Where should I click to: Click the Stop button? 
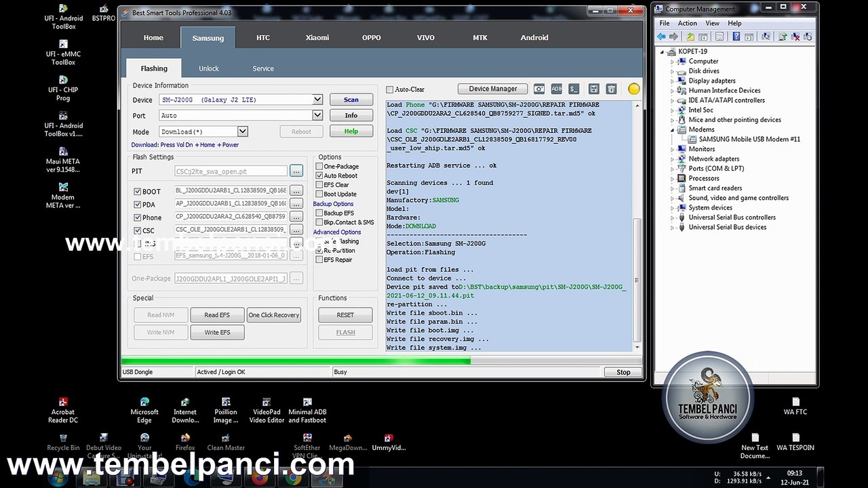point(623,372)
